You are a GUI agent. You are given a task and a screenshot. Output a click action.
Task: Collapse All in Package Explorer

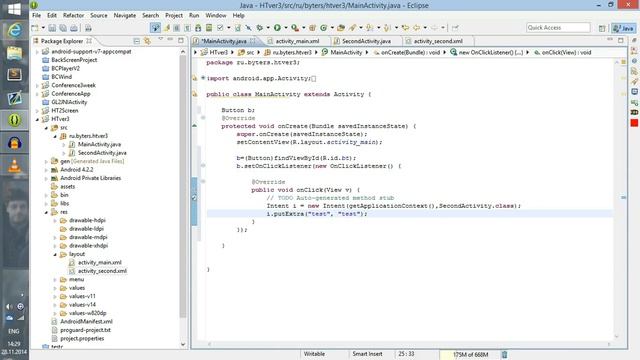[137, 41]
